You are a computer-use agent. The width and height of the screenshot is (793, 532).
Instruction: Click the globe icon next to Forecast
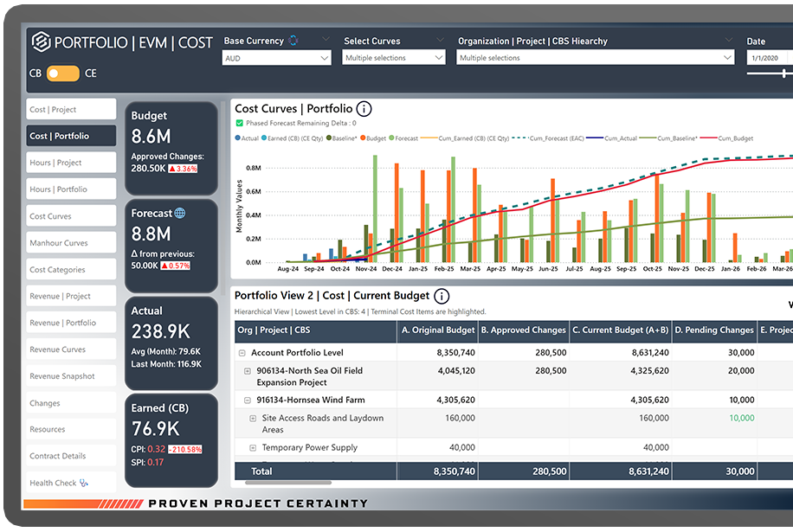pos(180,213)
